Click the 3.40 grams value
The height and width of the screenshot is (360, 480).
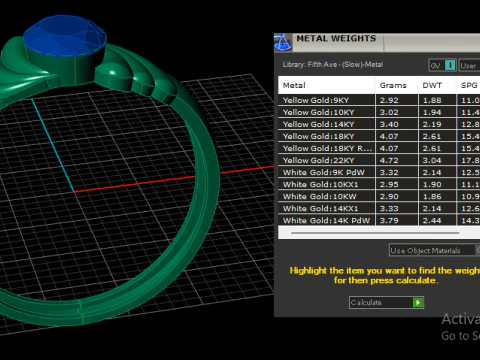click(x=389, y=124)
